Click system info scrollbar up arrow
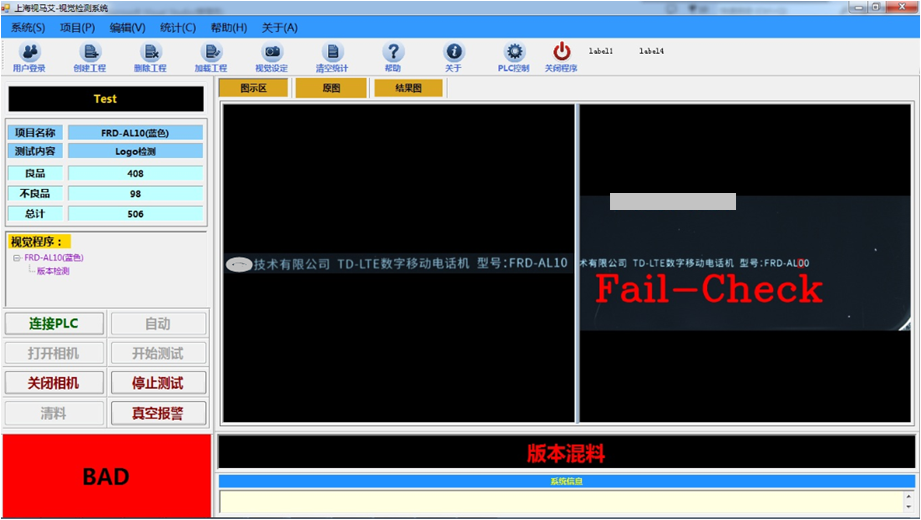 [909, 496]
